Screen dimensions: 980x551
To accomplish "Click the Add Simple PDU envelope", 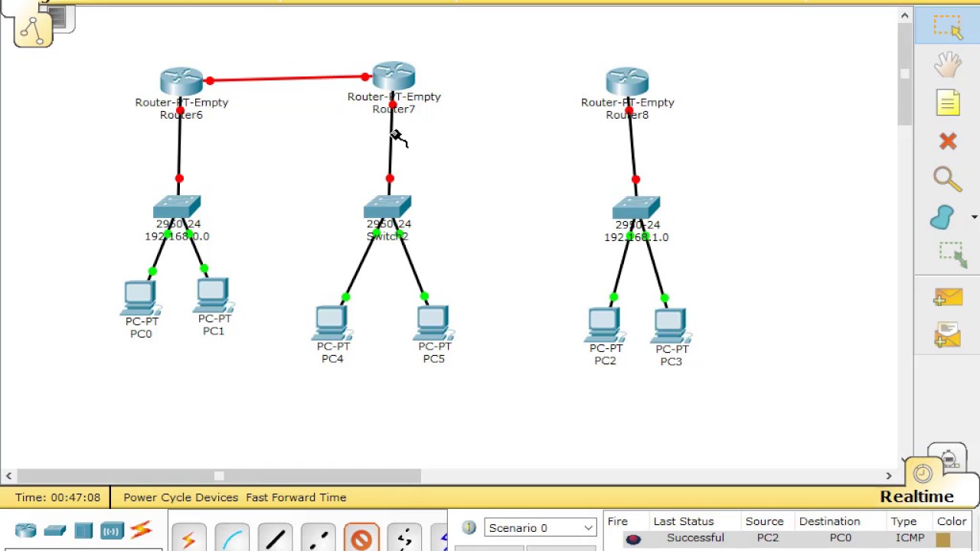I will click(x=947, y=298).
